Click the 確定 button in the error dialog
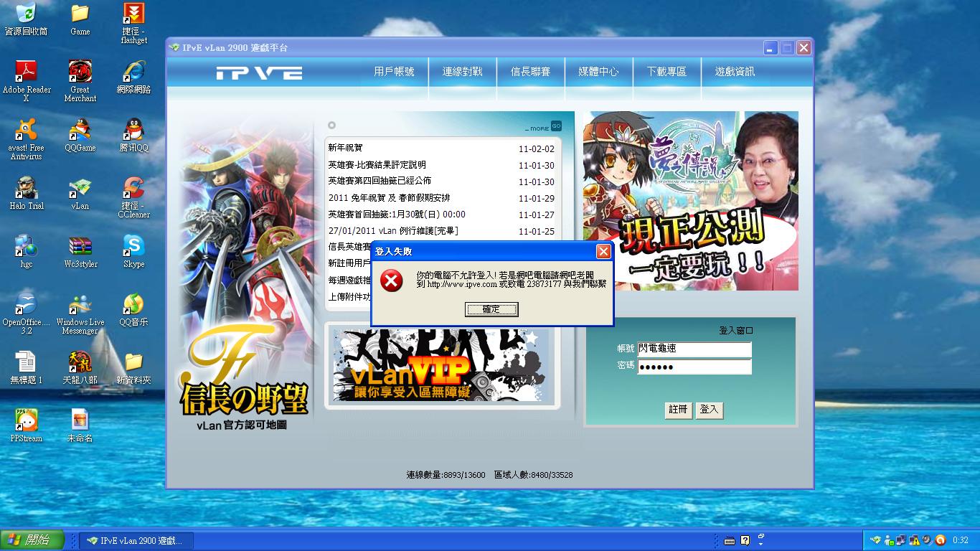The image size is (980, 551). 491,309
